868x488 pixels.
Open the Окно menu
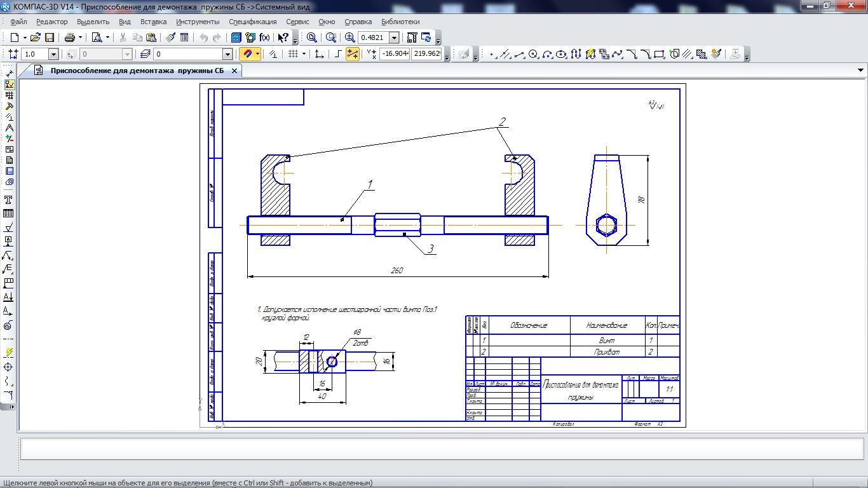click(x=327, y=22)
